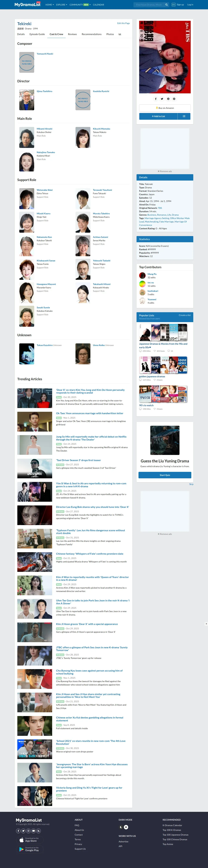Image resolution: width=208 pixels, height=868 pixels.
Task: Share Tekireki on Reddit
Action: (168, 99)
